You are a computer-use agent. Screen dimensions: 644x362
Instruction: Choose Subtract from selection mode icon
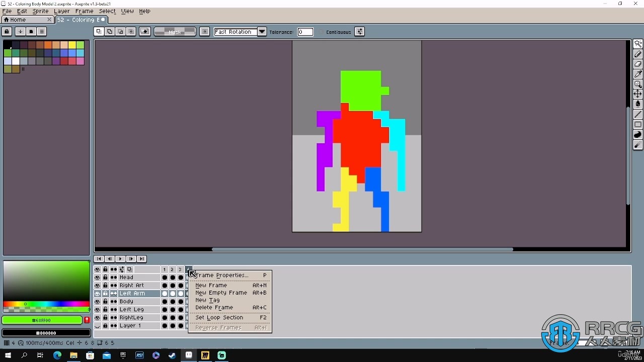tap(120, 32)
